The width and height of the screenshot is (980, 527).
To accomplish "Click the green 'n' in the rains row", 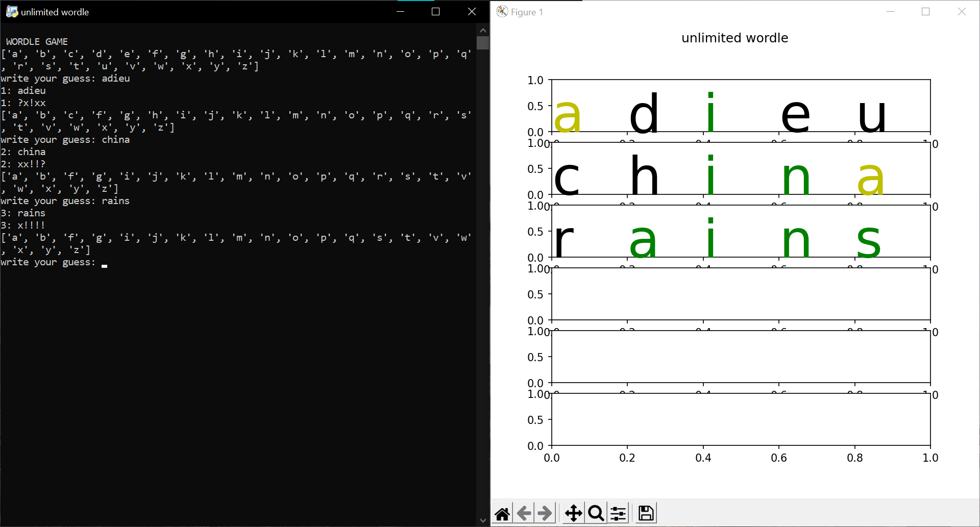I will click(x=796, y=241).
